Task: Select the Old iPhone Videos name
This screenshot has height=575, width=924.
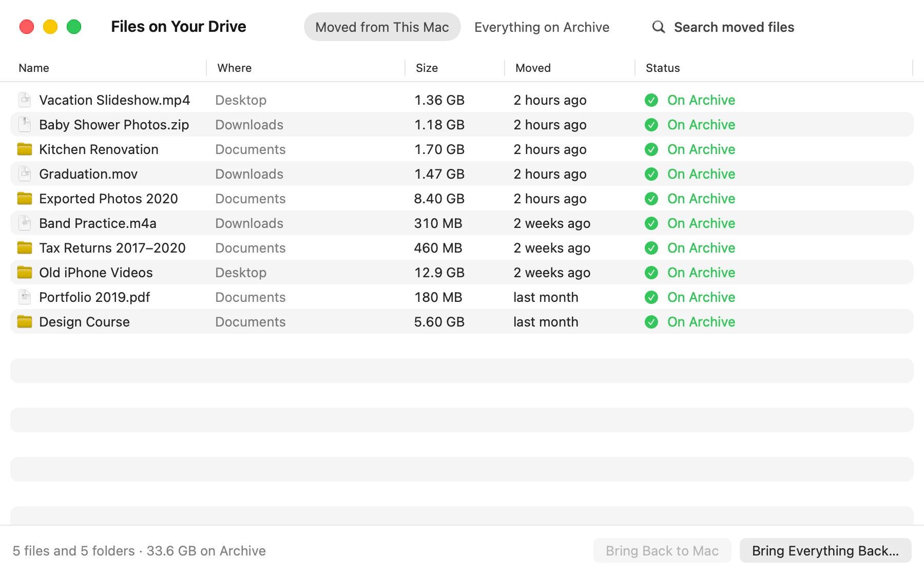Action: pyautogui.click(x=96, y=273)
